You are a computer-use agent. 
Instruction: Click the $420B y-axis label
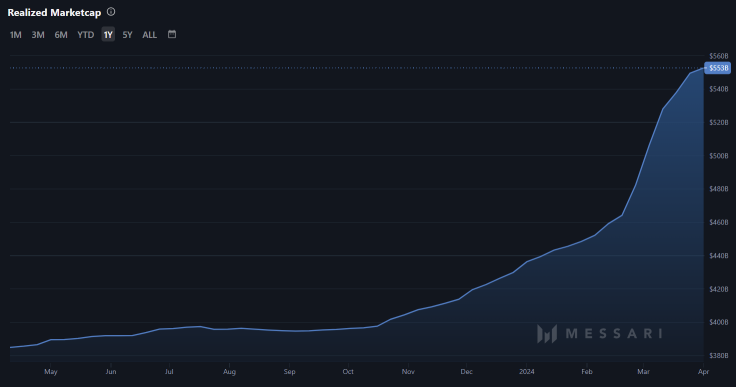[719, 289]
